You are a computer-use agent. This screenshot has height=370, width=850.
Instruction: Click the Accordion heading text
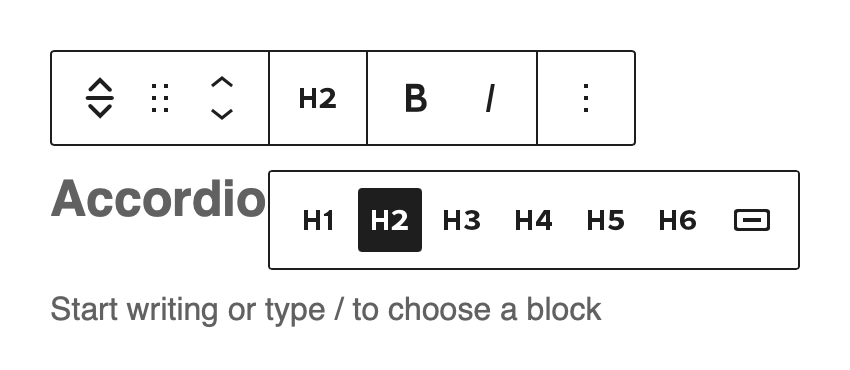click(158, 198)
